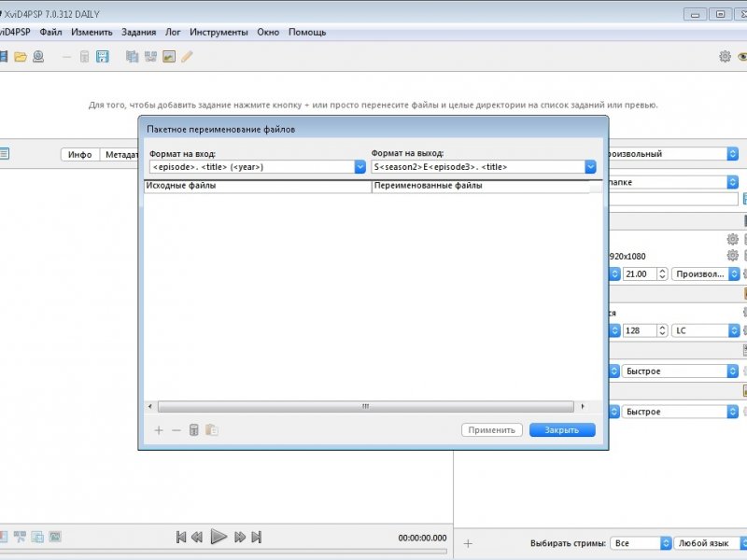This screenshot has height=560, width=747.
Task: Expand the Формат на вход dropdown
Action: tap(359, 167)
